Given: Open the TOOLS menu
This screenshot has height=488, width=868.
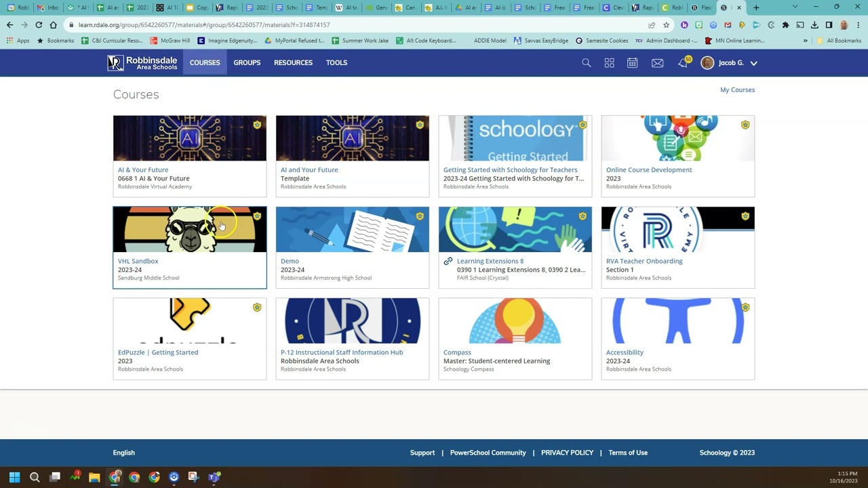Looking at the screenshot, I should 336,63.
